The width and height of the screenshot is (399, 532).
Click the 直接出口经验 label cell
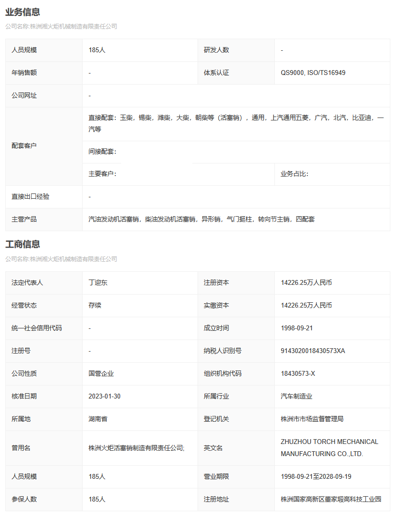(44, 197)
